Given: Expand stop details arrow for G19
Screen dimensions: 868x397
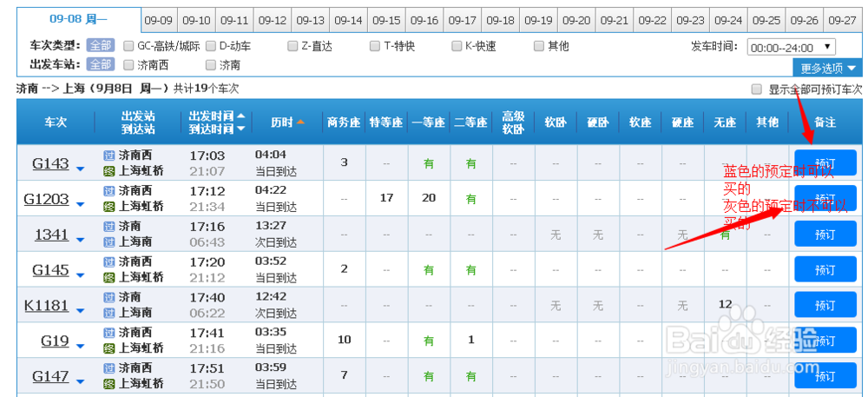Looking at the screenshot, I should point(80,346).
